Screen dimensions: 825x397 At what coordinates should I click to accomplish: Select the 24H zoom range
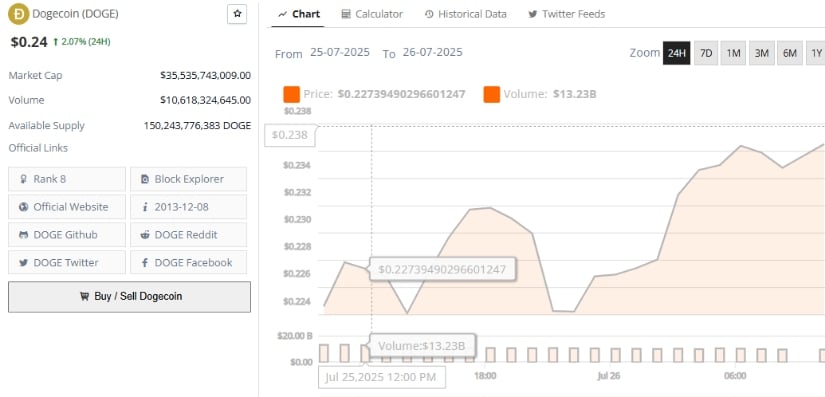click(x=677, y=53)
